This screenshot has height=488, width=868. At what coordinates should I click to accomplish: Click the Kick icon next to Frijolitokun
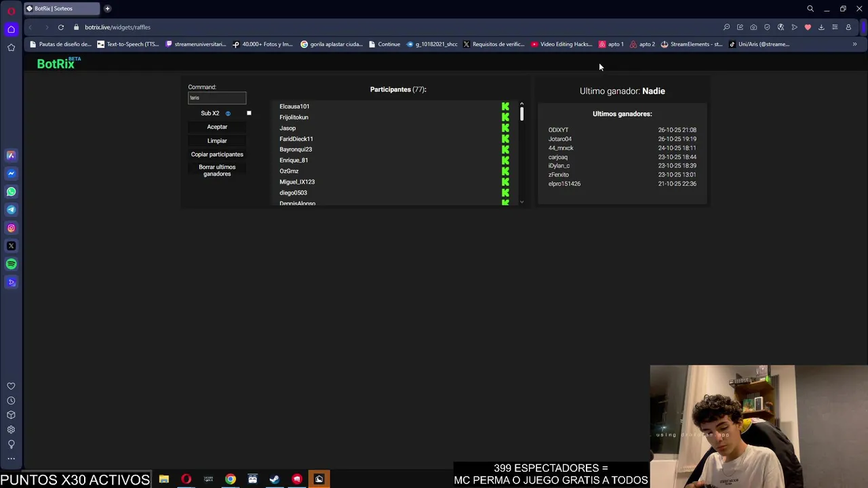[505, 117]
